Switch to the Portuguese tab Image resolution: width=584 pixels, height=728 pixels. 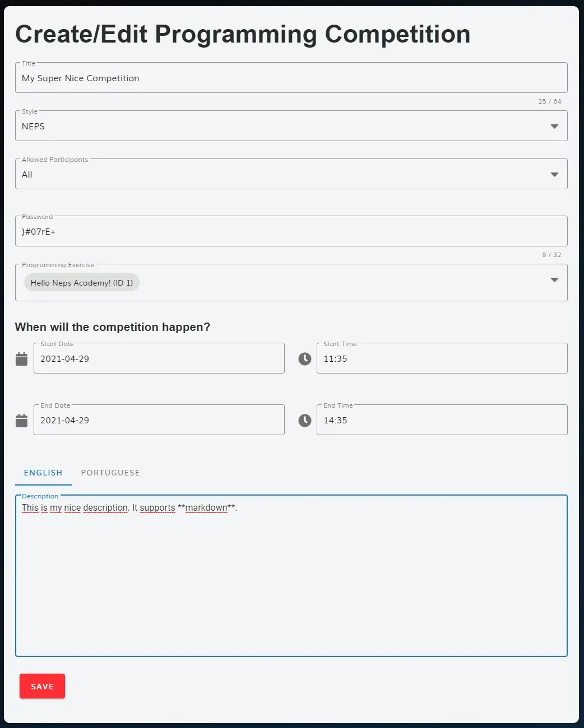pos(110,473)
